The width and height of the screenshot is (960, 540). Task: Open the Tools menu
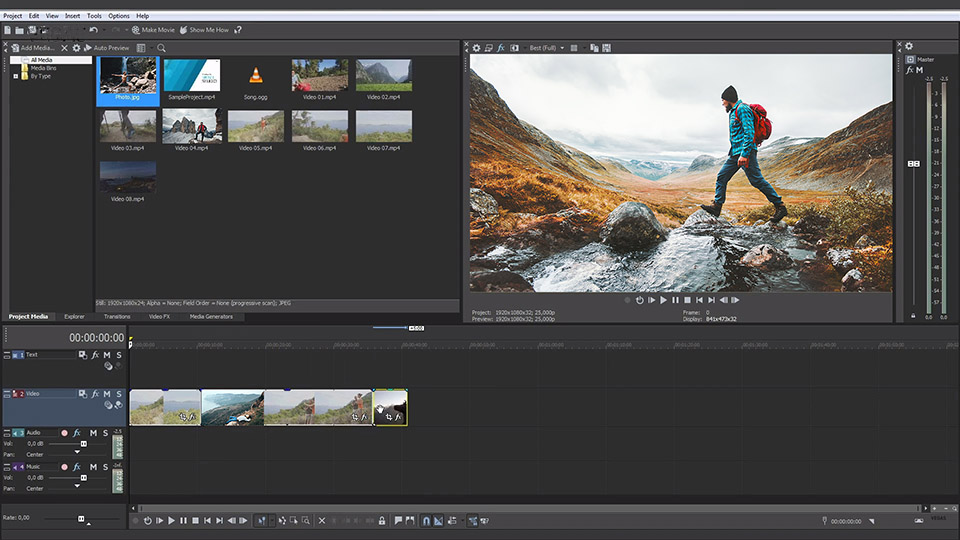click(x=94, y=16)
